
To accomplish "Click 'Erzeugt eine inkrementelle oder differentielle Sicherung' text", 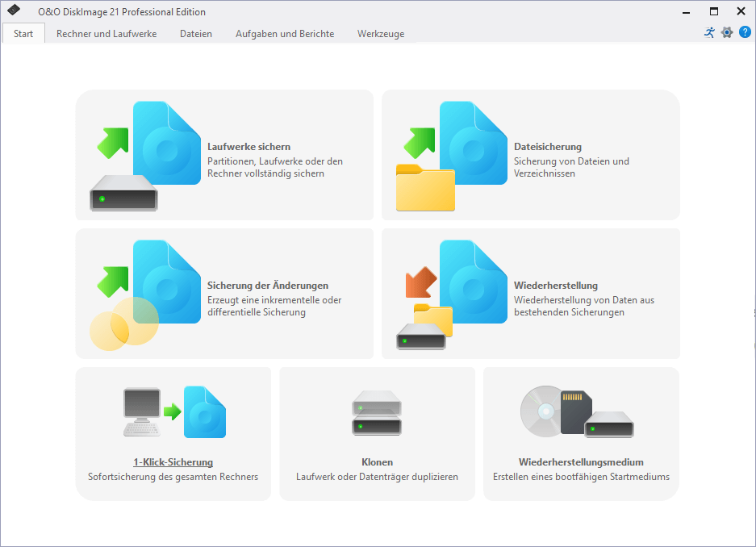I will click(274, 306).
